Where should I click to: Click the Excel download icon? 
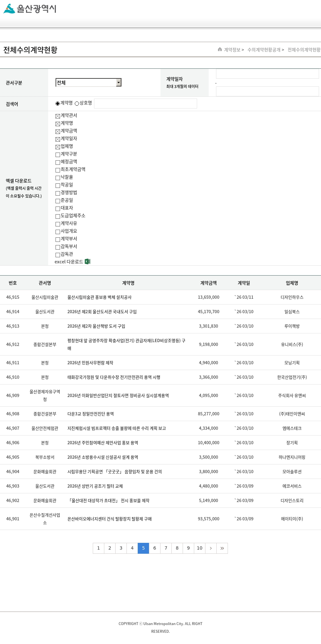click(87, 262)
